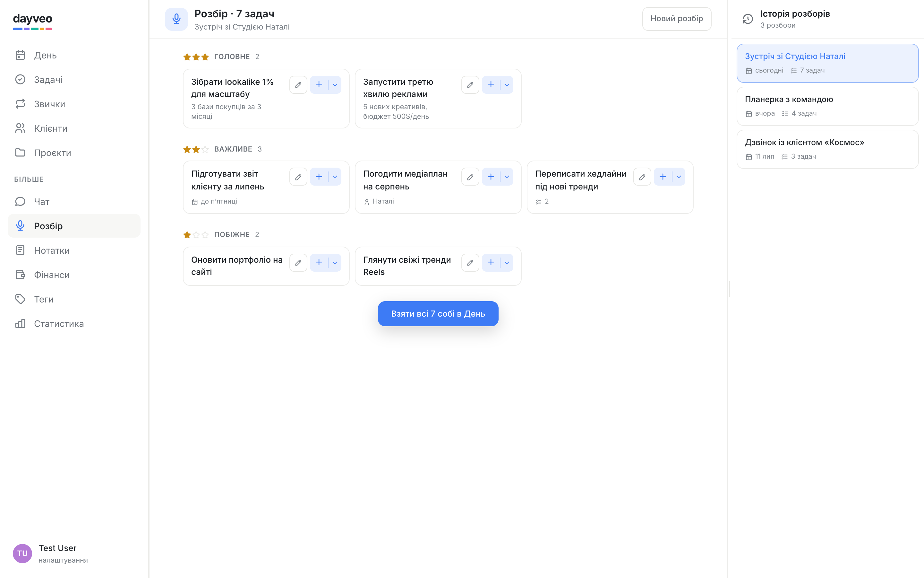Viewport: 924px width, 578px height.
Task: Open history item 'Планерка з командою'
Action: (827, 106)
